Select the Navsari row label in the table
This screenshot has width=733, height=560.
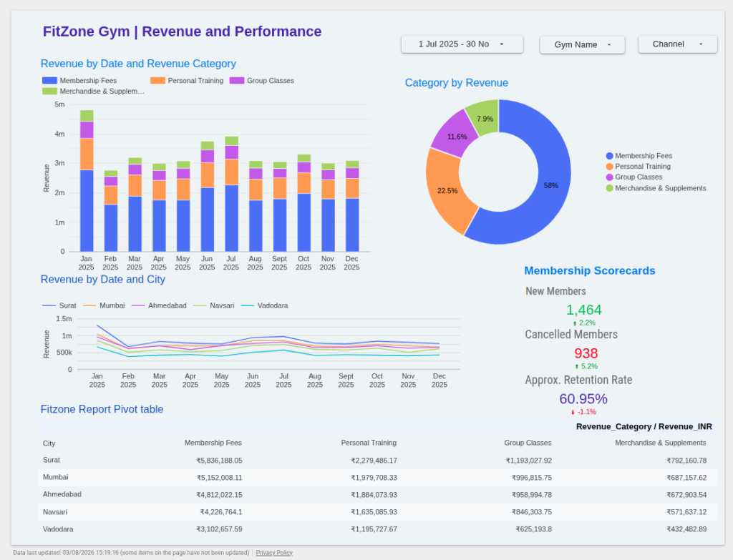[54, 512]
